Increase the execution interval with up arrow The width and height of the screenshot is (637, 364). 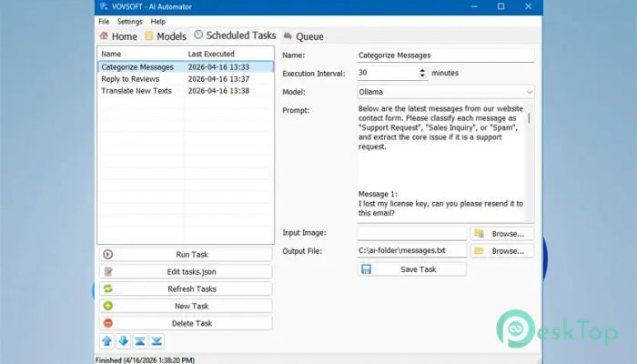422,70
